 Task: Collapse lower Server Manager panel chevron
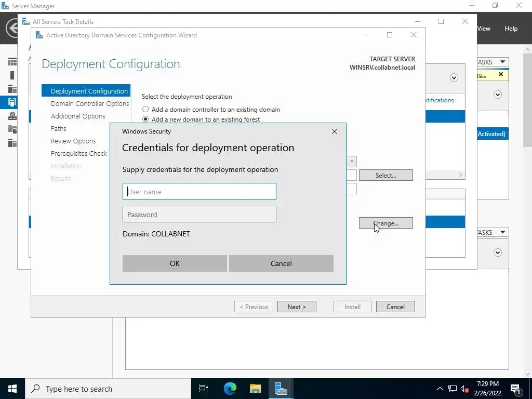point(498,252)
